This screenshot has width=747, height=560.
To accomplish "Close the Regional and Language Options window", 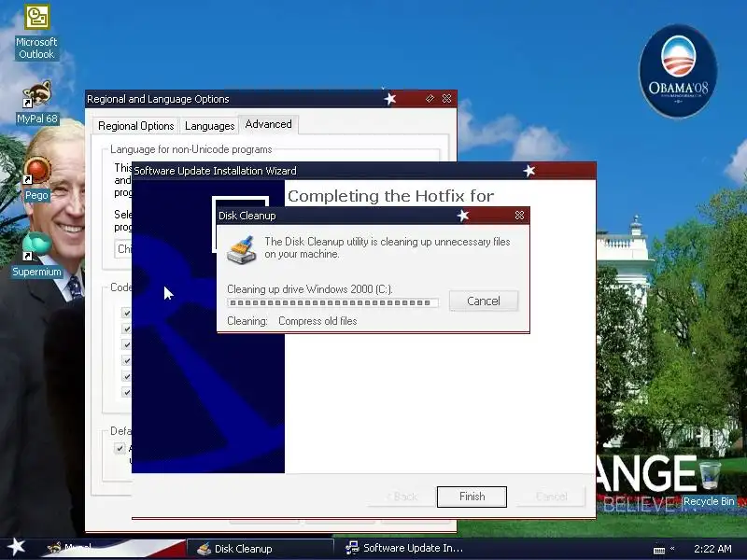I will click(446, 98).
